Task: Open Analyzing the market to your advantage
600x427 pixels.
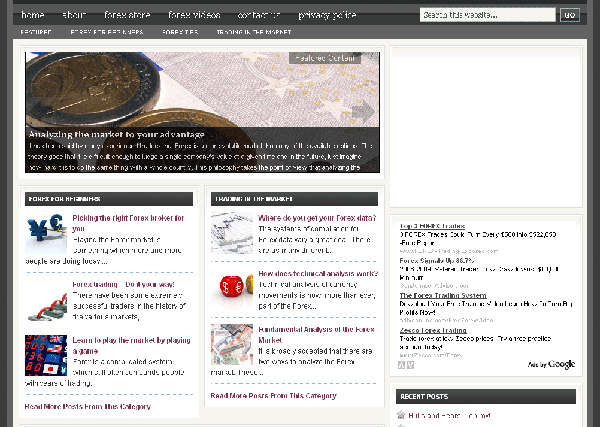Action: click(117, 134)
